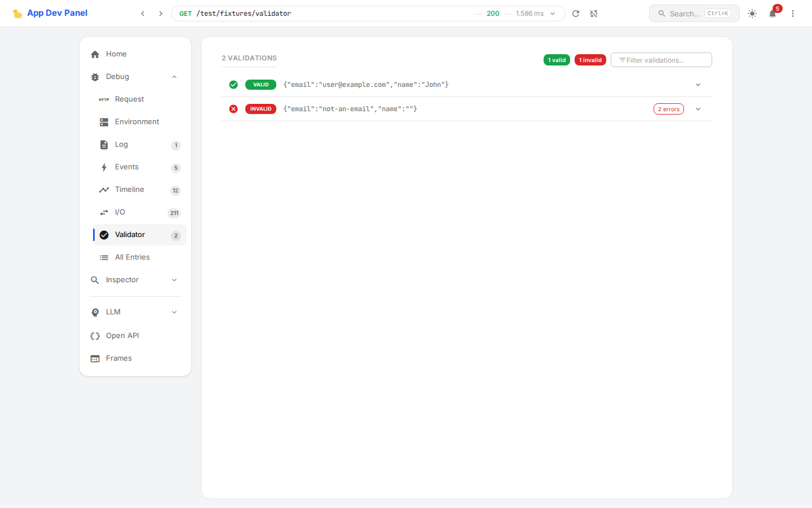View the Timeline panel

[130, 190]
